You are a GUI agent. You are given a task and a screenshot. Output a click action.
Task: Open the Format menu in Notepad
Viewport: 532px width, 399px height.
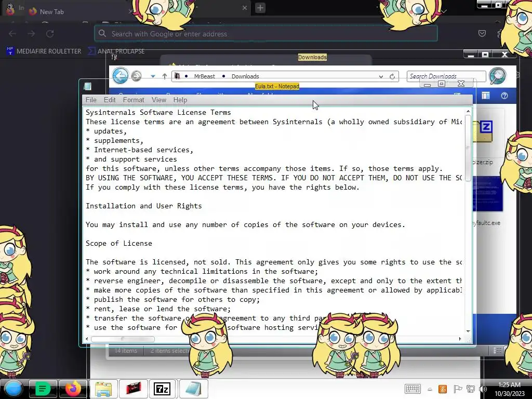pyautogui.click(x=134, y=100)
